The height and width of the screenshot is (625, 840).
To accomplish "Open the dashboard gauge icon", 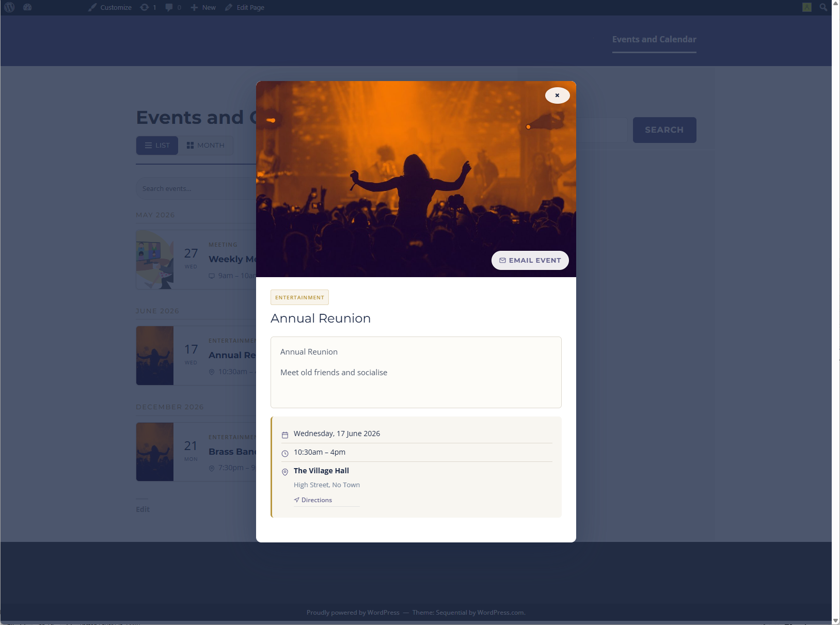I will 27,7.
